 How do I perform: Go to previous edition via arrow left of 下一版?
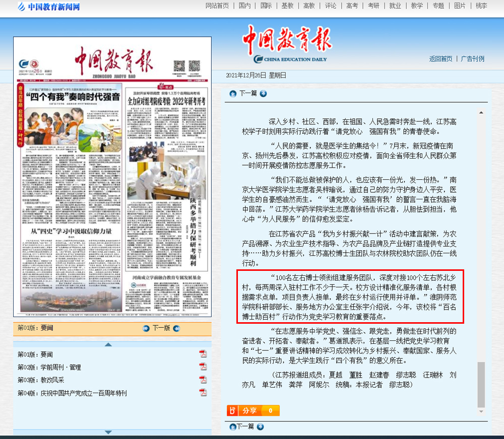(x=146, y=328)
